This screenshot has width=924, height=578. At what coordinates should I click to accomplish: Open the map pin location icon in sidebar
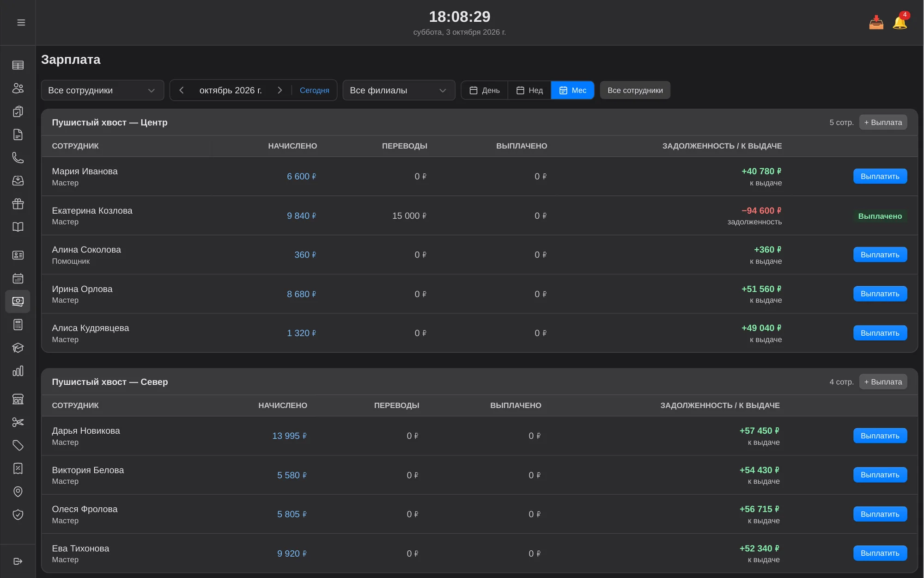(18, 492)
